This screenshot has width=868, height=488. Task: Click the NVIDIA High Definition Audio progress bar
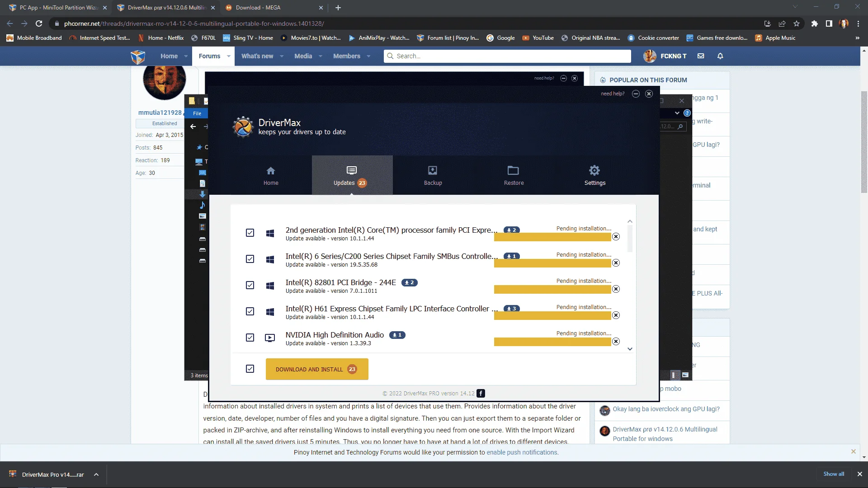click(552, 342)
